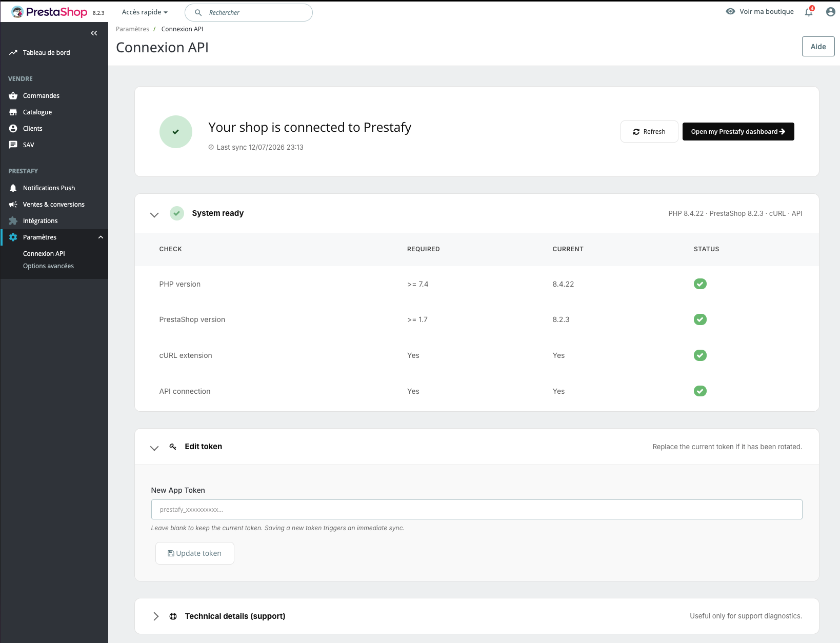
Task: Click the Tableau de bord trend icon
Action: 13,52
